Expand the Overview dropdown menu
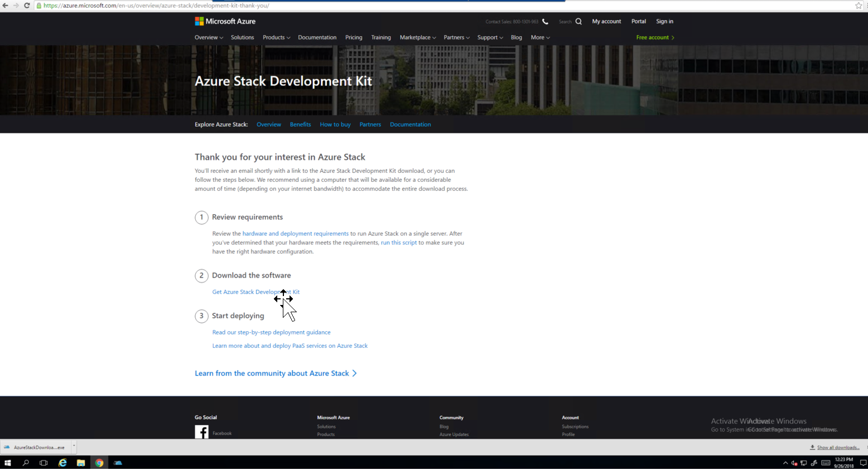The width and height of the screenshot is (868, 470). pos(209,37)
